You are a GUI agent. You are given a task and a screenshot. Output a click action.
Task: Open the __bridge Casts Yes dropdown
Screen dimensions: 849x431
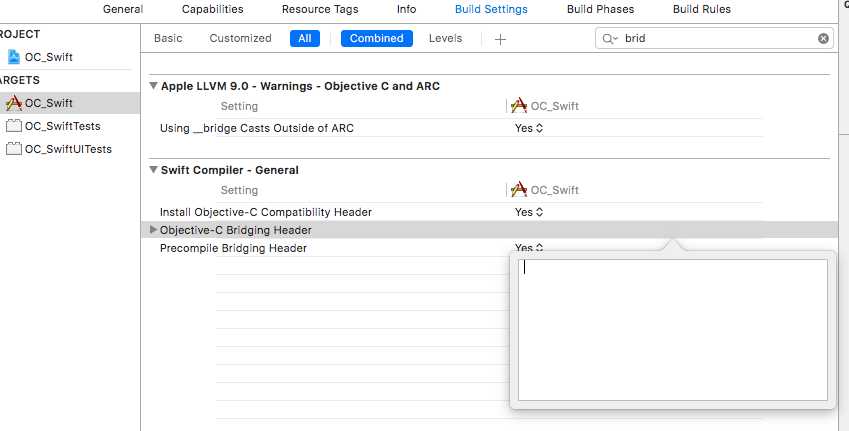[529, 128]
